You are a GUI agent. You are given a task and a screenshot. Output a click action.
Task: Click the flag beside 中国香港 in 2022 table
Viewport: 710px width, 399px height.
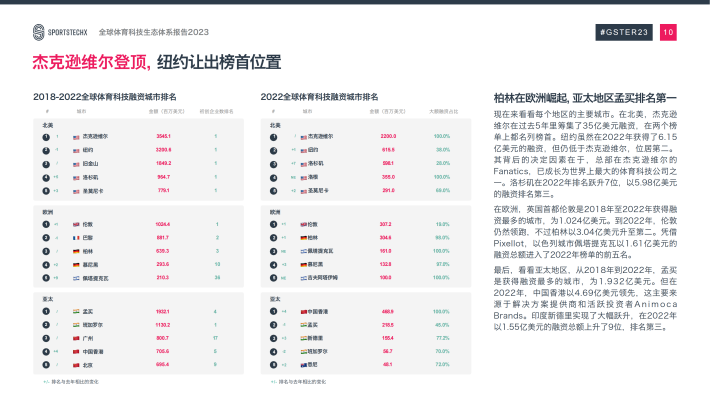[x=304, y=312]
